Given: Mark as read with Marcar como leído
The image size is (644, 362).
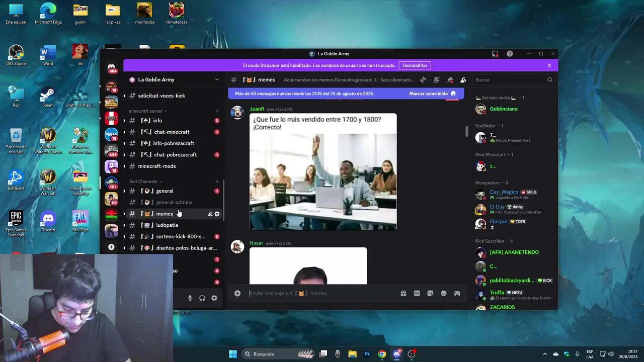Looking at the screenshot, I should 433,94.
